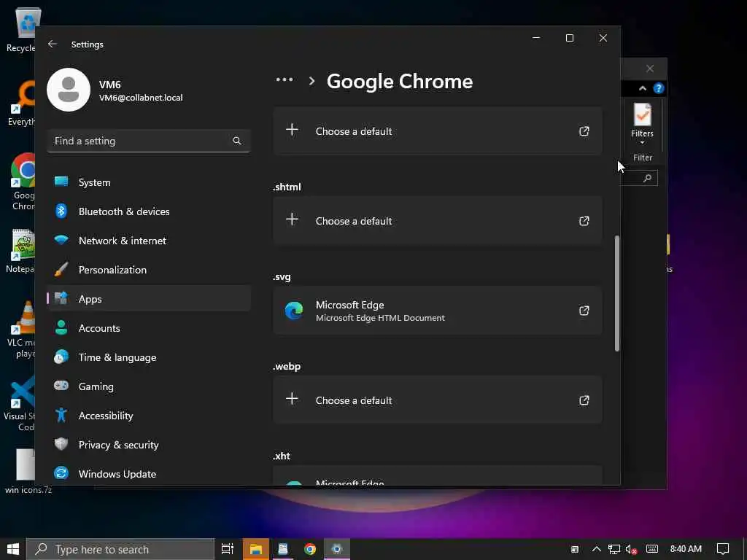Open Network & internet settings
The height and width of the screenshot is (560, 747).
click(x=149, y=241)
